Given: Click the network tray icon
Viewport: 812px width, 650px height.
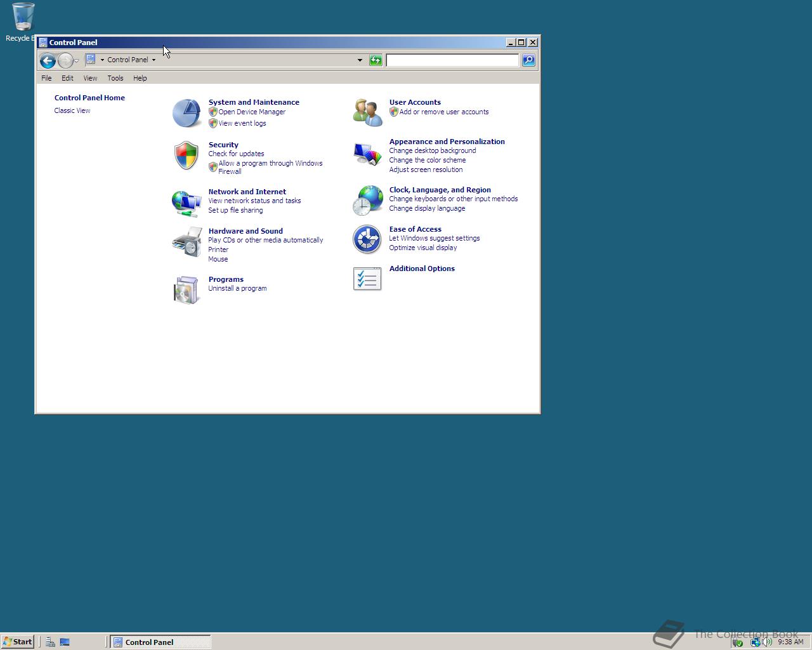Looking at the screenshot, I should click(755, 642).
